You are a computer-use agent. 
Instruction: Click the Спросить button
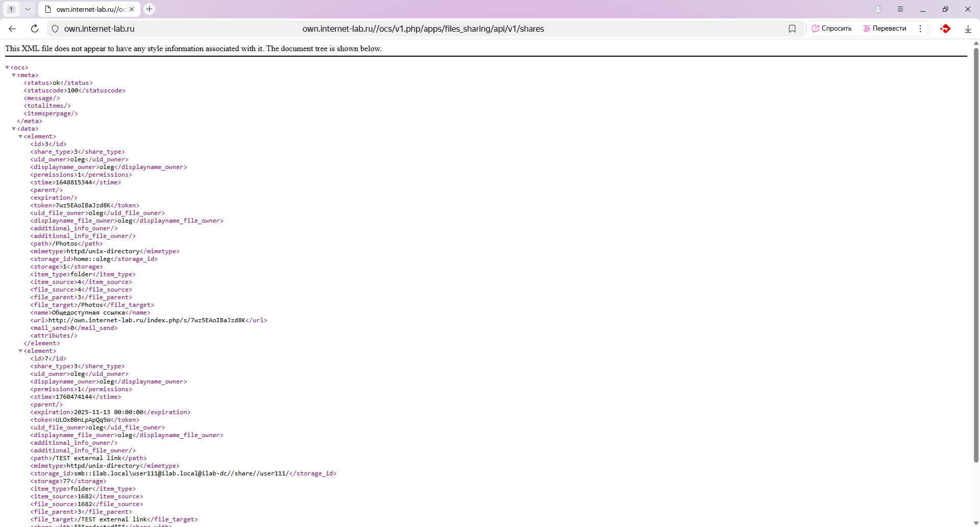click(831, 29)
